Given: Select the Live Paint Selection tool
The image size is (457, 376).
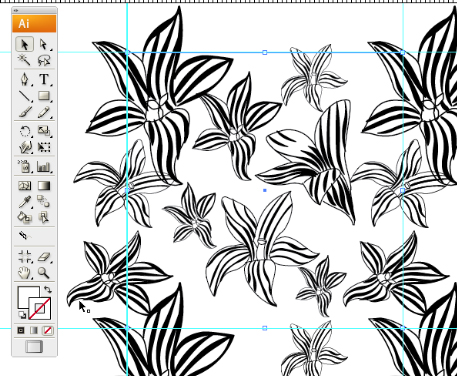Looking at the screenshot, I should [44, 217].
